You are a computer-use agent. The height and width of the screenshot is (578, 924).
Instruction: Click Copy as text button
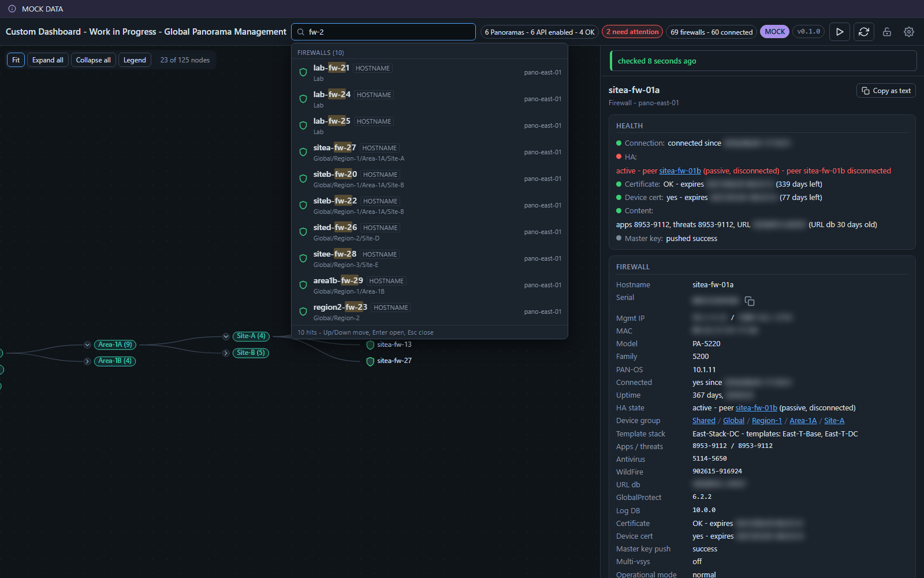886,91
